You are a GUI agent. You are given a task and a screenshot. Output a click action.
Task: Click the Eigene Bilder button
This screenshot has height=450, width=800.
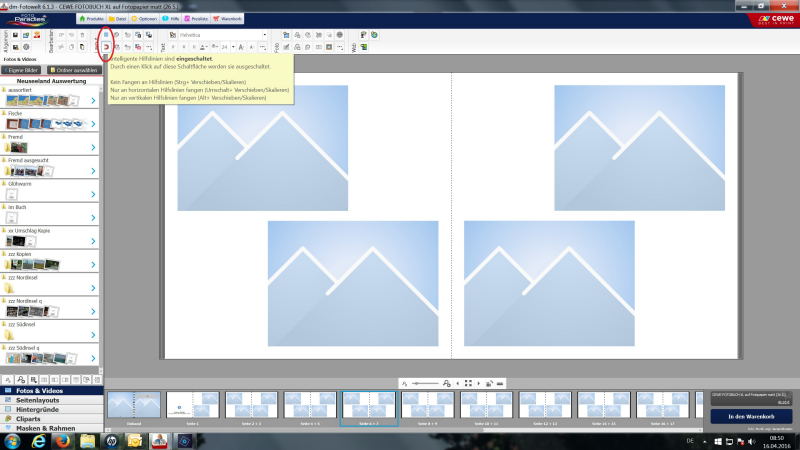point(21,70)
